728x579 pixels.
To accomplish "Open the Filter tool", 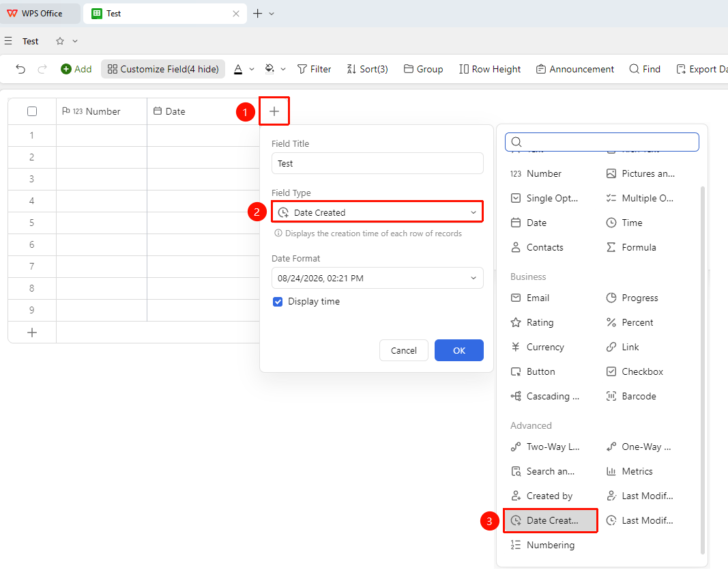I will pos(315,69).
